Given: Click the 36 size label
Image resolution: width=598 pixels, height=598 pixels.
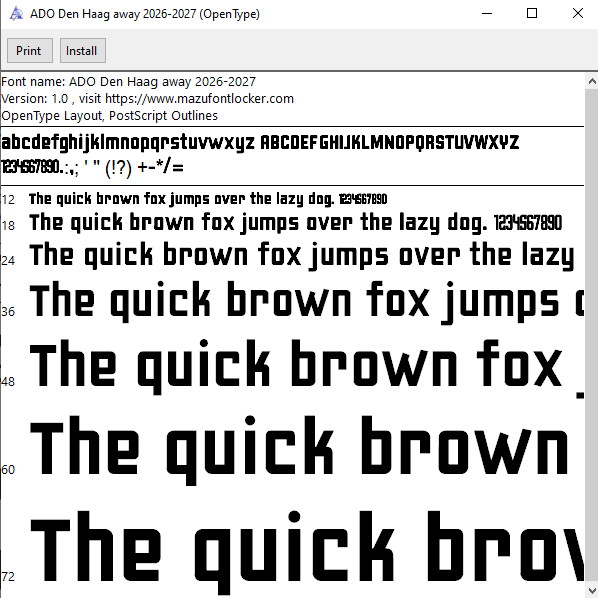Looking at the screenshot, I should coord(8,312).
